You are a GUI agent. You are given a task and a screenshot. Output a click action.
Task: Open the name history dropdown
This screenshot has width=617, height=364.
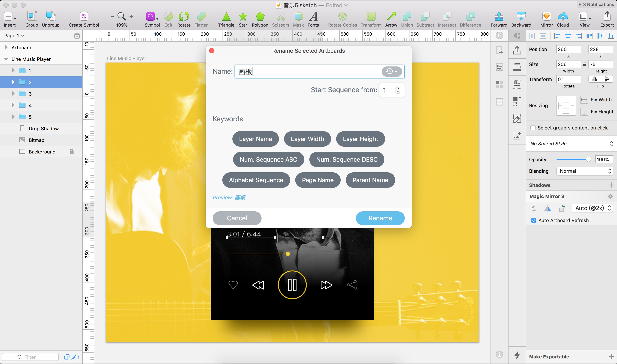pyautogui.click(x=392, y=71)
